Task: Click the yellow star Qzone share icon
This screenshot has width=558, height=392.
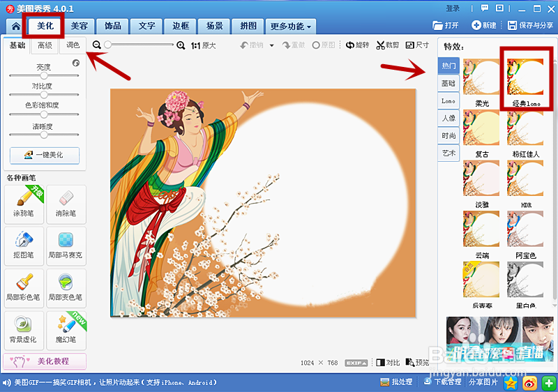Action: pos(511,383)
